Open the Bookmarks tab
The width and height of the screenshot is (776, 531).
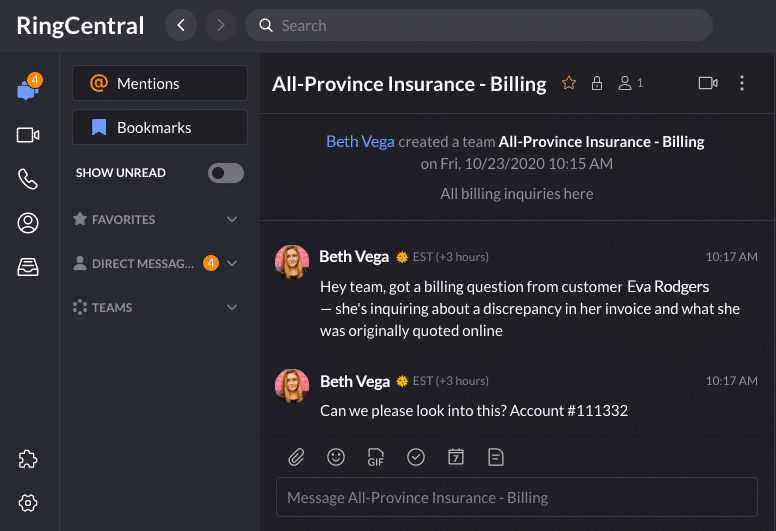(x=160, y=128)
